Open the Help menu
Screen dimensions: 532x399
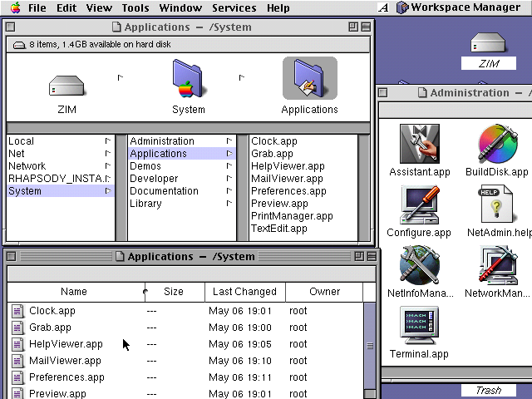pos(278,7)
